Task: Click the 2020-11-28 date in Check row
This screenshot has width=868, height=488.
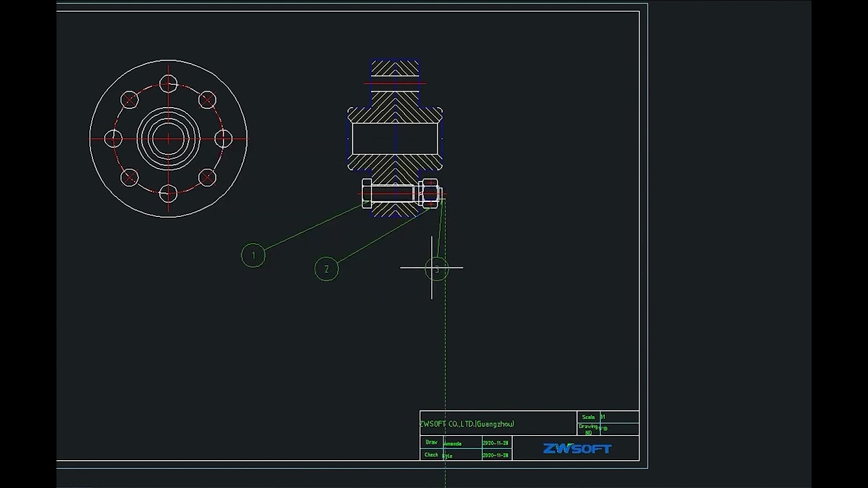Action: click(x=496, y=455)
